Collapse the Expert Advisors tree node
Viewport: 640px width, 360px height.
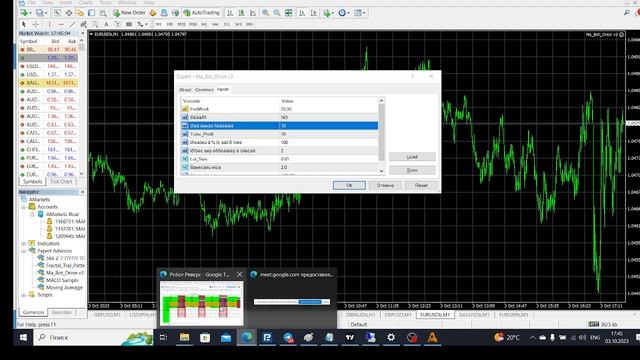[24, 251]
